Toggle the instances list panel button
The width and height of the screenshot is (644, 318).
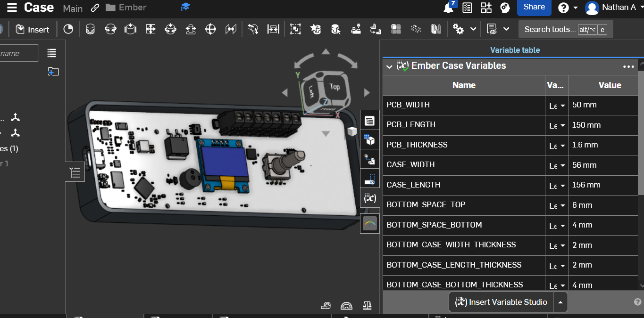tap(75, 173)
